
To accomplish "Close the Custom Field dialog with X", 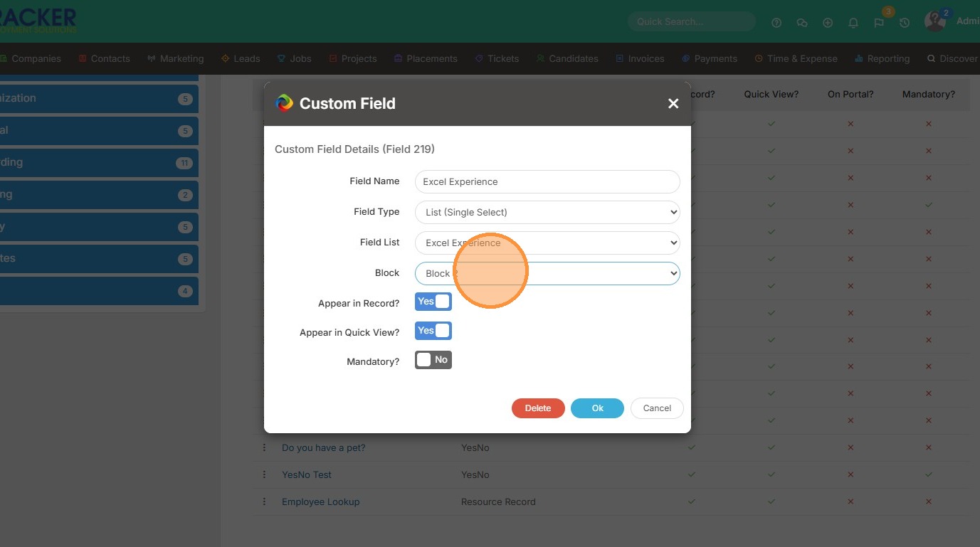I will [673, 104].
